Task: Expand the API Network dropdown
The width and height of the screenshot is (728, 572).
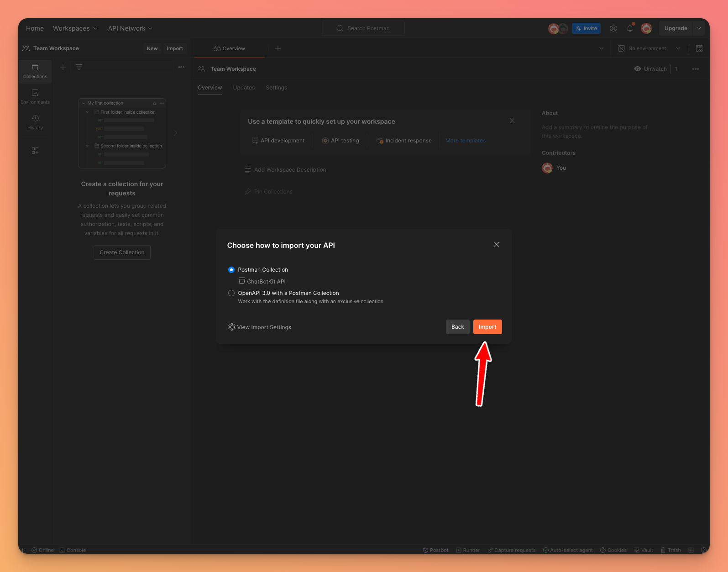Action: (130, 28)
